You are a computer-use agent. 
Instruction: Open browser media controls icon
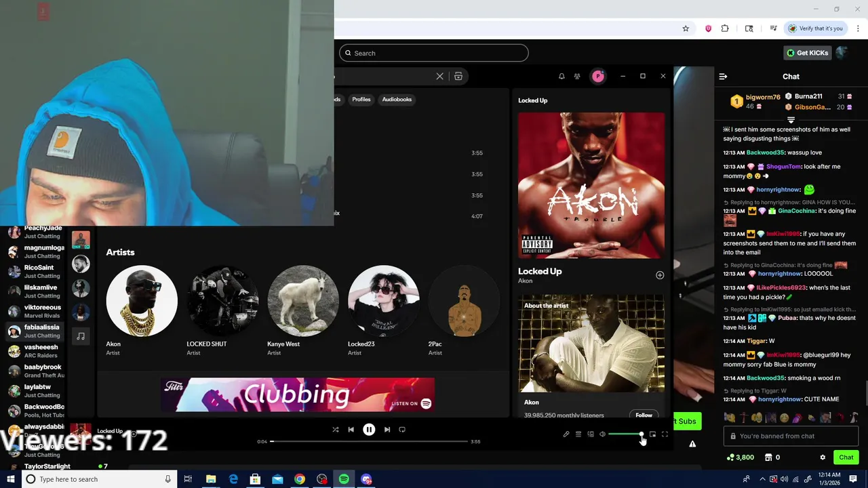773,28
